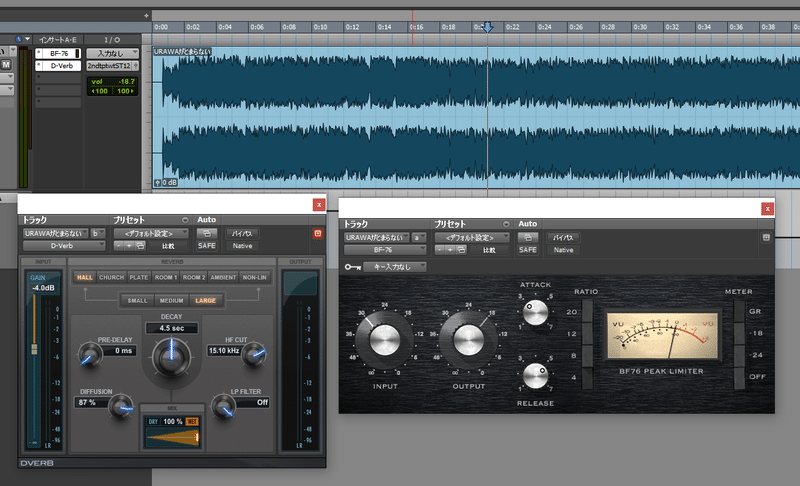Mute the track with the M button
Image resolution: width=800 pixels, height=486 pixels.
6,64
